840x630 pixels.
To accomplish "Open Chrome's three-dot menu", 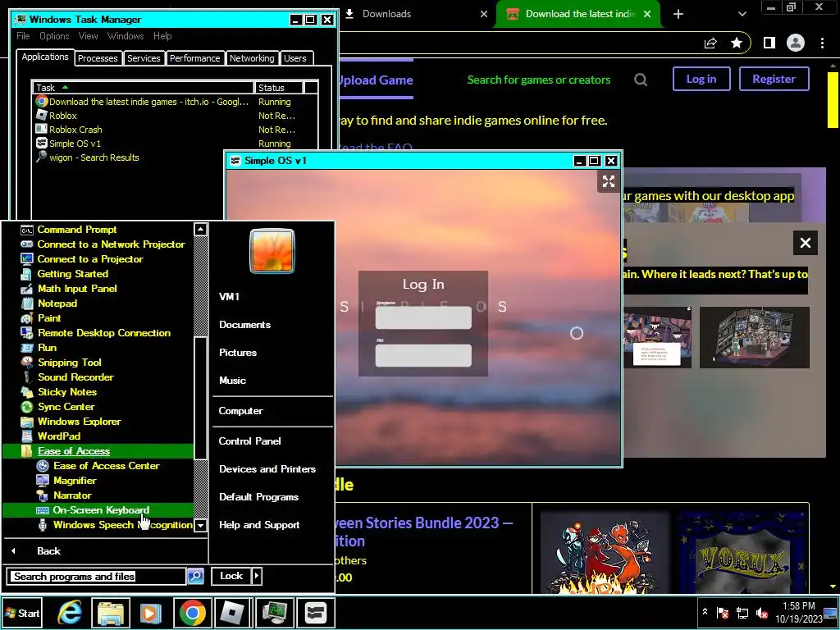I will click(x=822, y=43).
